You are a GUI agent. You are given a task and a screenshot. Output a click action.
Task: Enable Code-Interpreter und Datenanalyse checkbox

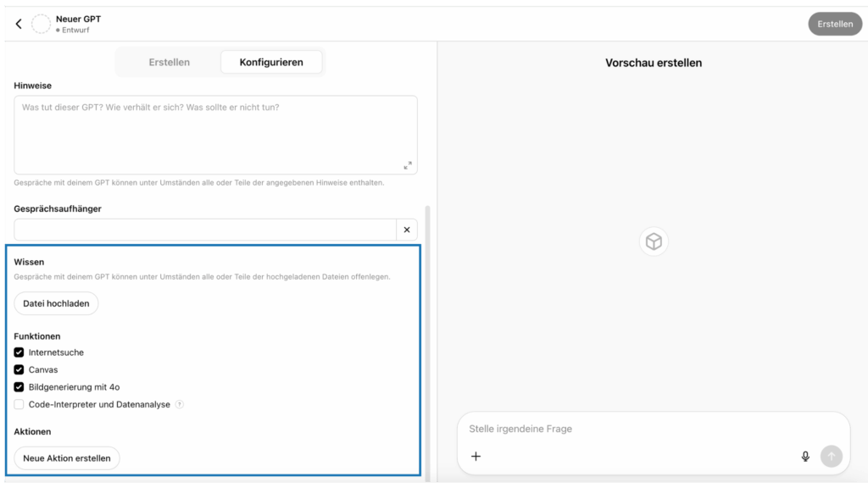coord(19,404)
